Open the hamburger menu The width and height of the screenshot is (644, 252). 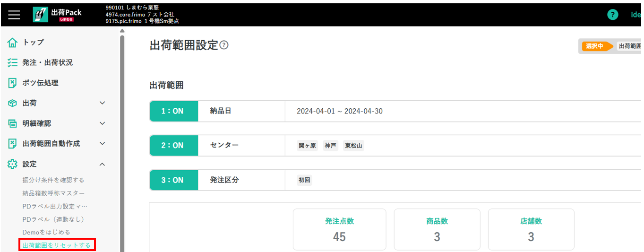[14, 15]
